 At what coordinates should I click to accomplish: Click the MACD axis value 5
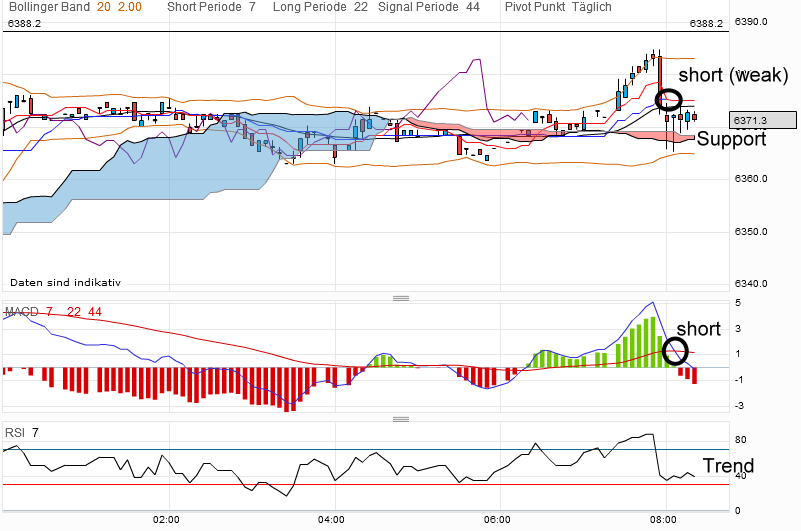click(738, 303)
